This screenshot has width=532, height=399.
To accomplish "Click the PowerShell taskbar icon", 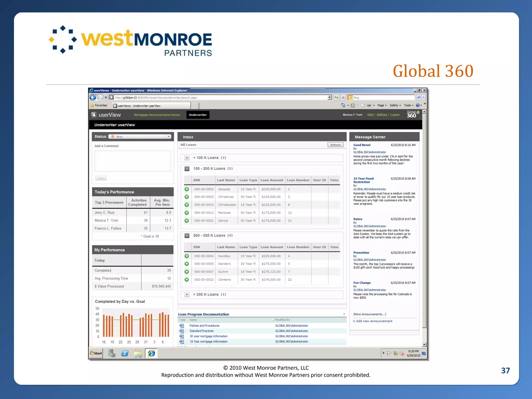I will click(x=125, y=353).
